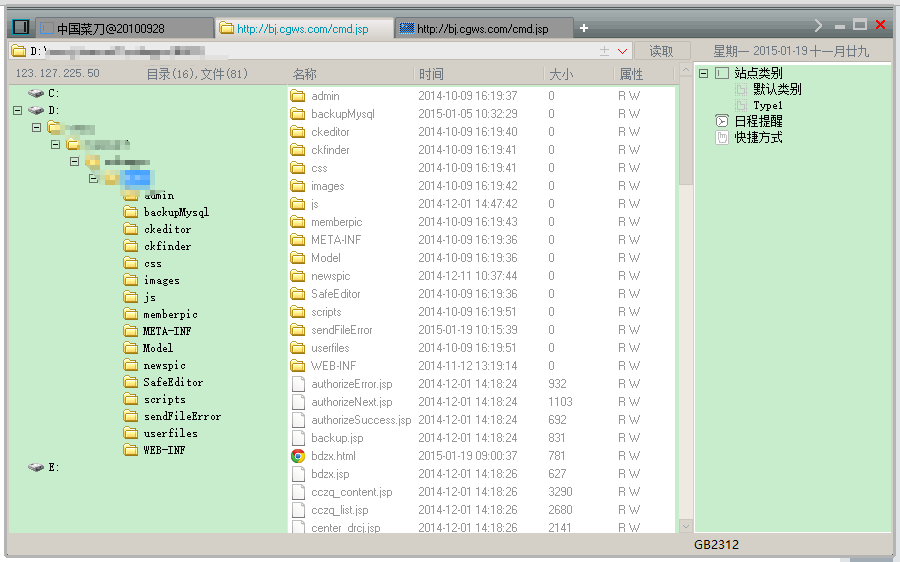
Task: Switch to the 中国菜刀@20100928 tab
Action: point(125,28)
